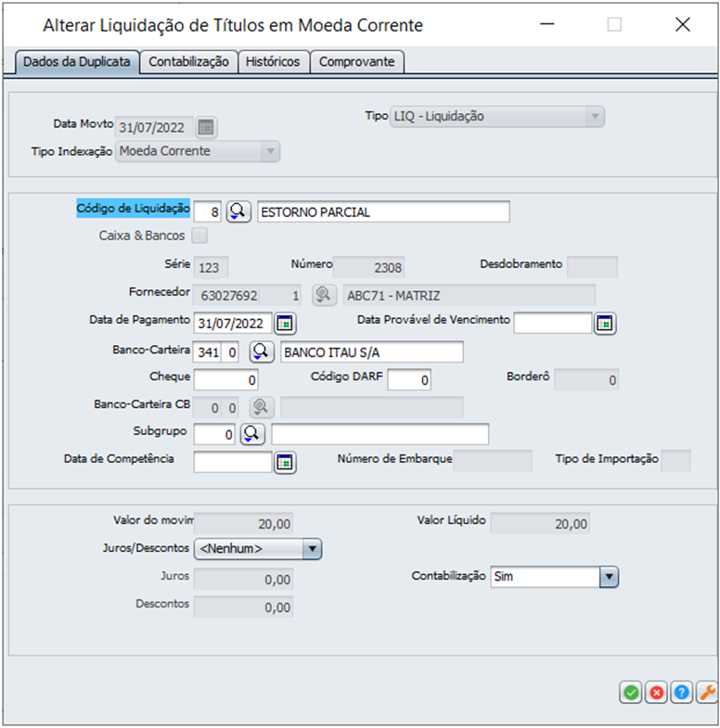Click the orange wrench tools icon

[707, 693]
